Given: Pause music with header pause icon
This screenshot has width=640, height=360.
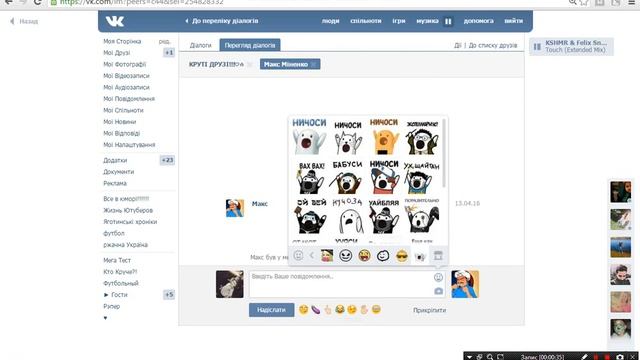Looking at the screenshot, I should pyautogui.click(x=448, y=21).
